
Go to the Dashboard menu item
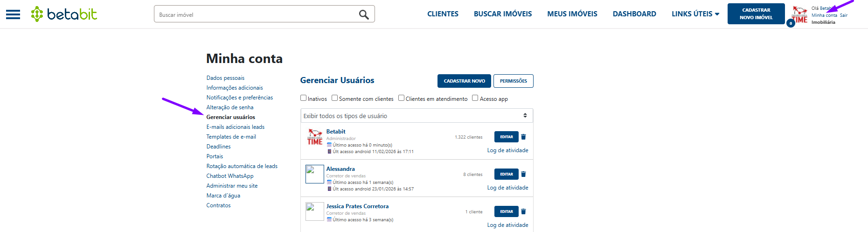(634, 14)
